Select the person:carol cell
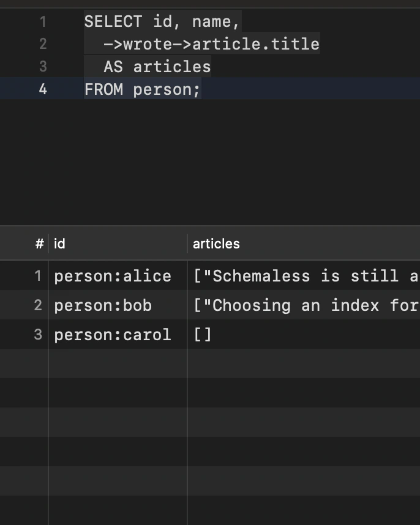Screen dimensions: 420x525 tap(118, 335)
